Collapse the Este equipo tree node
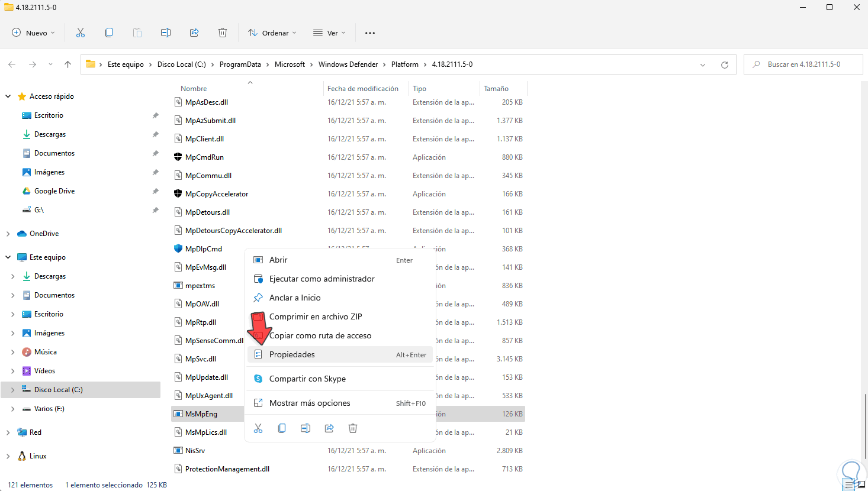This screenshot has width=868, height=491. (8, 257)
